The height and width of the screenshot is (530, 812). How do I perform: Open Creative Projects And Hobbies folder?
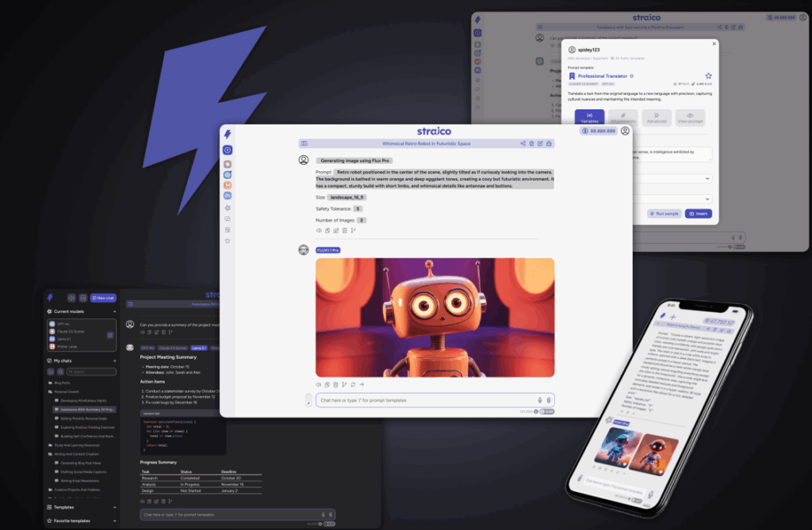point(74,490)
